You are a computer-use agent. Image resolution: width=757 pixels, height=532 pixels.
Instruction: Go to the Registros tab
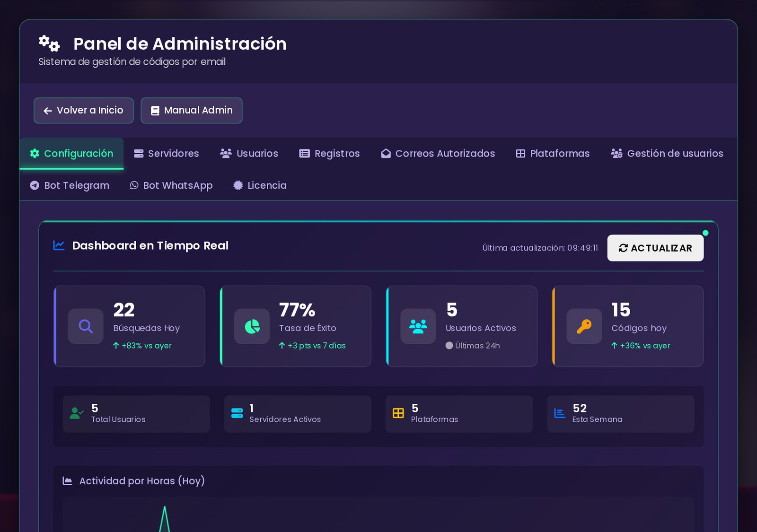(x=329, y=153)
